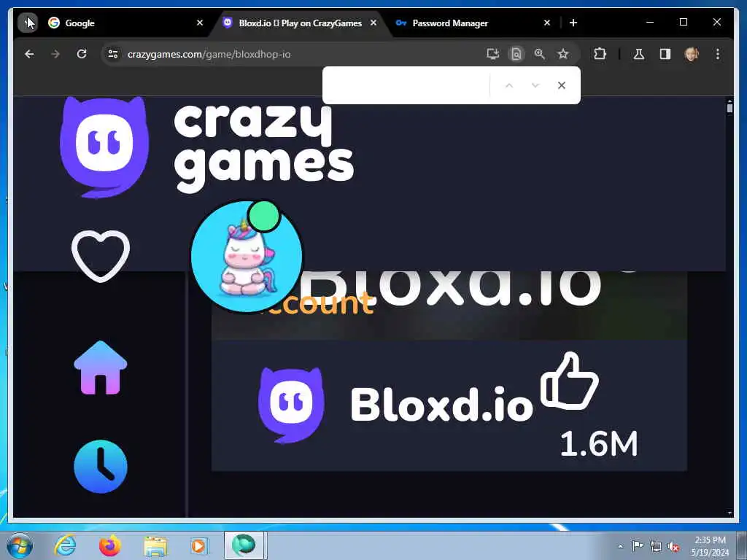
Task: Click the 1.6M likes count
Action: pyautogui.click(x=599, y=444)
